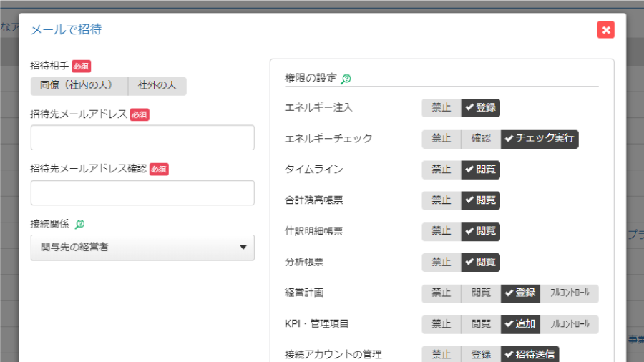The width and height of the screenshot is (644, 362).
Task: Set 分析帳票 permission to 閲覧
Action: coord(480,262)
